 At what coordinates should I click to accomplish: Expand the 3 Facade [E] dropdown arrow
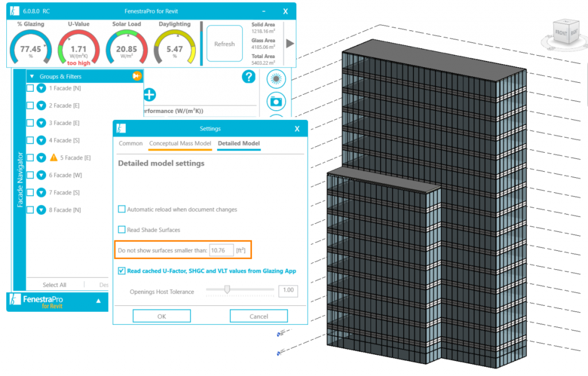(41, 123)
